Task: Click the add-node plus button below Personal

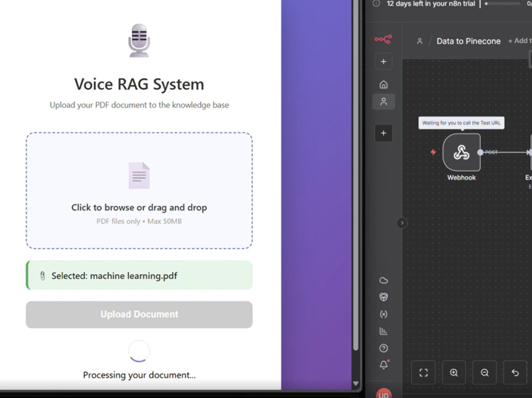Action: 384,133
